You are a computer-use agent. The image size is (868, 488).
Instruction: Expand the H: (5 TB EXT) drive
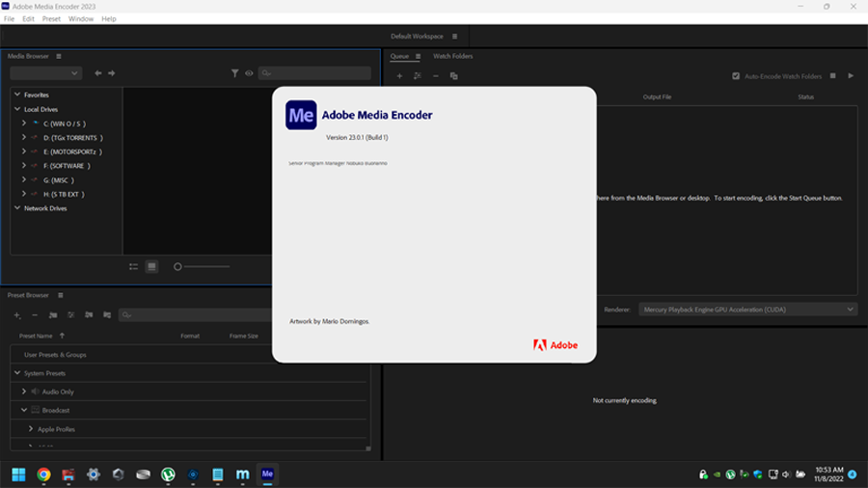pos(24,194)
